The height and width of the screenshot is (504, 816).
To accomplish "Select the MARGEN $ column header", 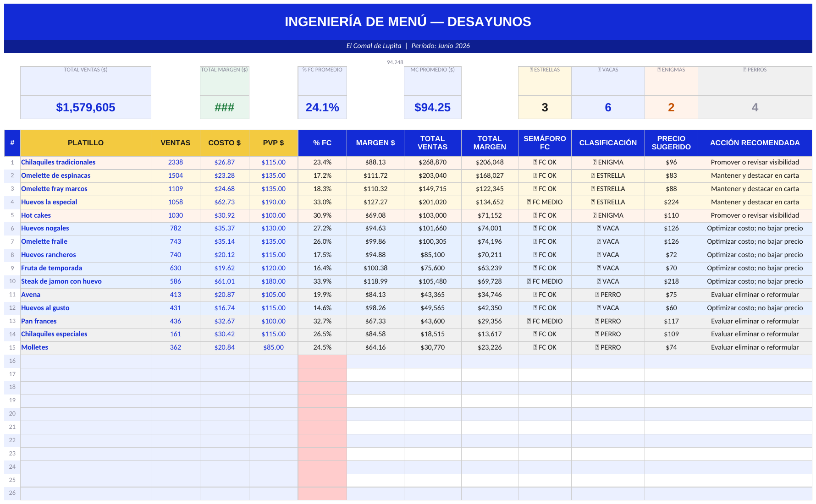I will 375,143.
